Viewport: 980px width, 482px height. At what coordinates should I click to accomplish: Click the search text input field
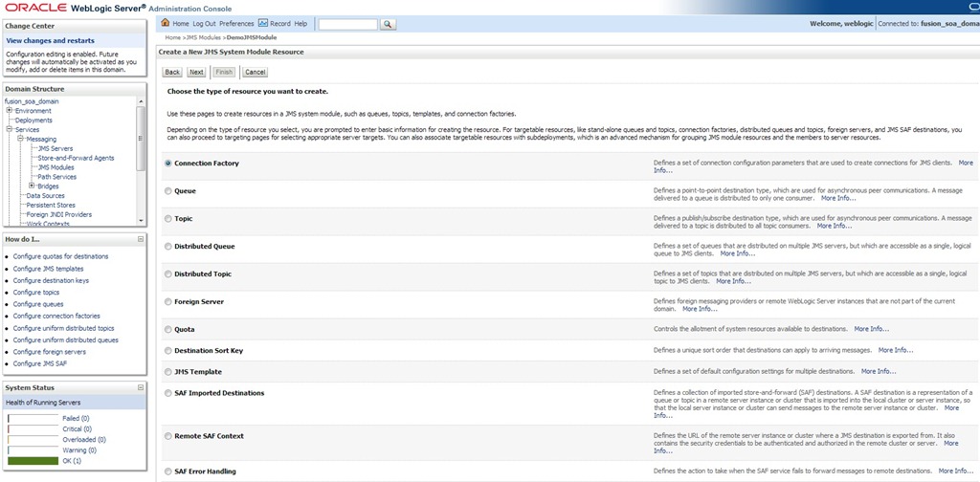click(345, 23)
